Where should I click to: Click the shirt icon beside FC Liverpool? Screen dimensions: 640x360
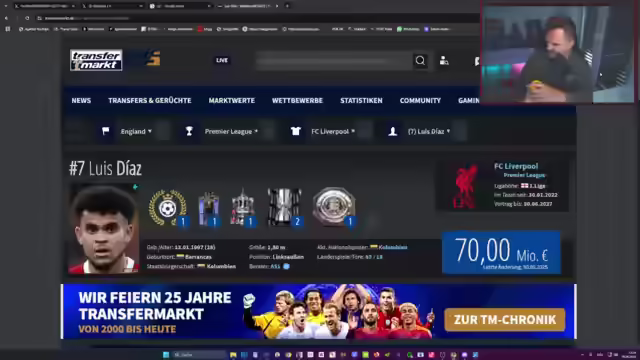pos(296,131)
